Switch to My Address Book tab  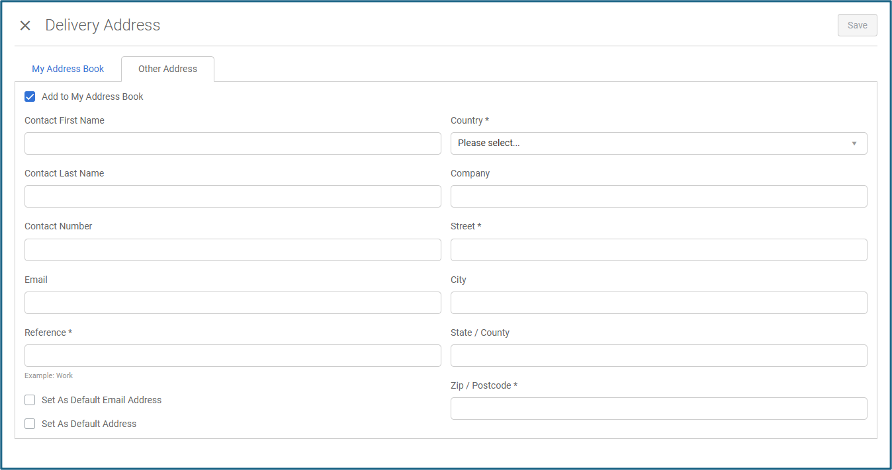tap(68, 69)
